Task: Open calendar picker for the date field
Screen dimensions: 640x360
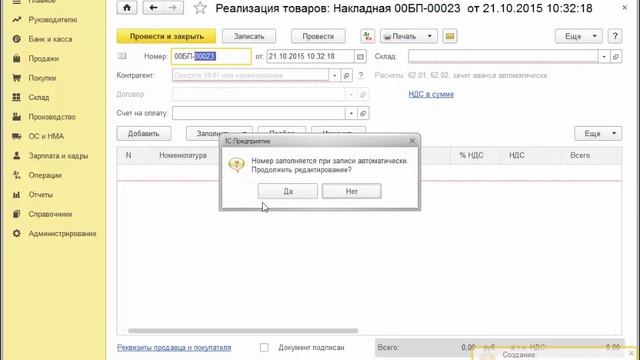Action: (360, 57)
